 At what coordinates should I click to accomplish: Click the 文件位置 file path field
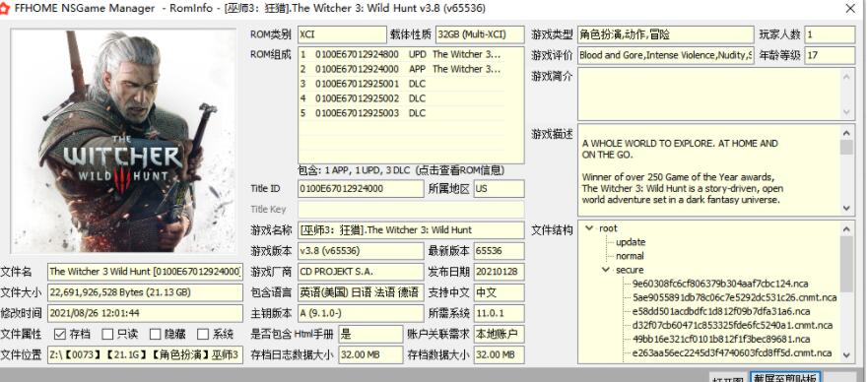145,354
